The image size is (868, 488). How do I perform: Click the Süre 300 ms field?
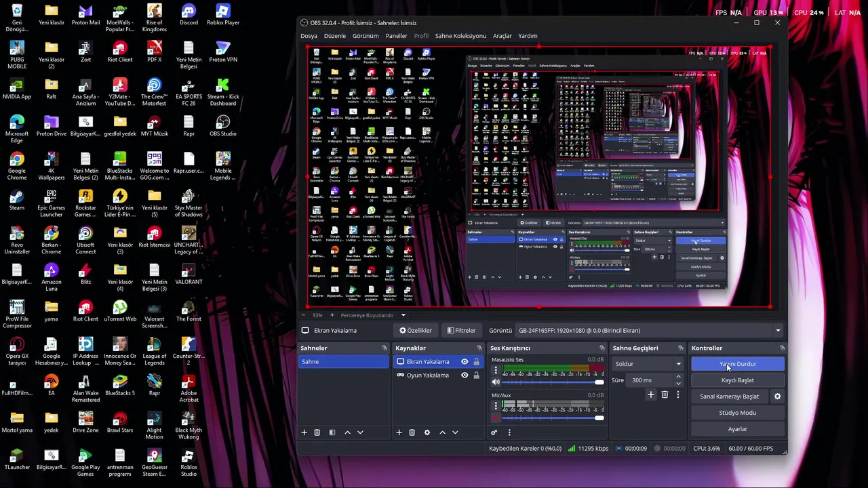(x=650, y=380)
